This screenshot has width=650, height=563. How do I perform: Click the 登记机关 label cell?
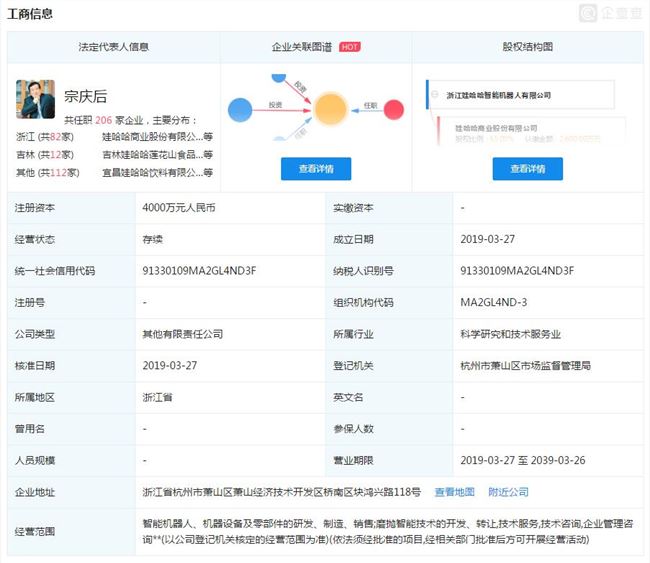click(x=389, y=366)
